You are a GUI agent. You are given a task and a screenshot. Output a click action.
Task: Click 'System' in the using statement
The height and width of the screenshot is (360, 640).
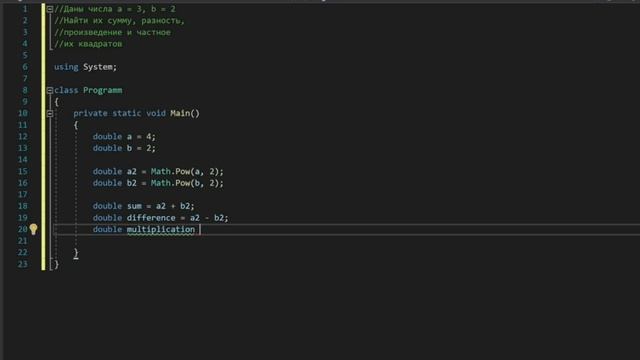98,67
